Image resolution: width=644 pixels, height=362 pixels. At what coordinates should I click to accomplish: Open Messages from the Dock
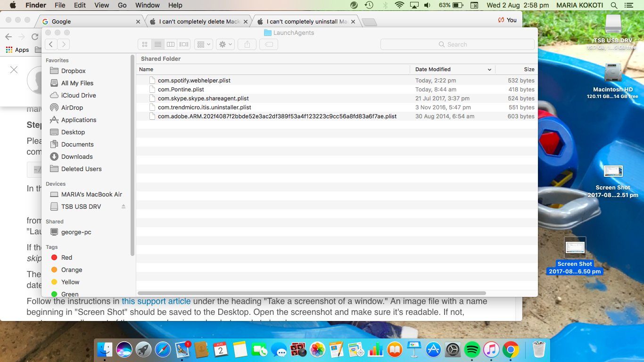(279, 349)
